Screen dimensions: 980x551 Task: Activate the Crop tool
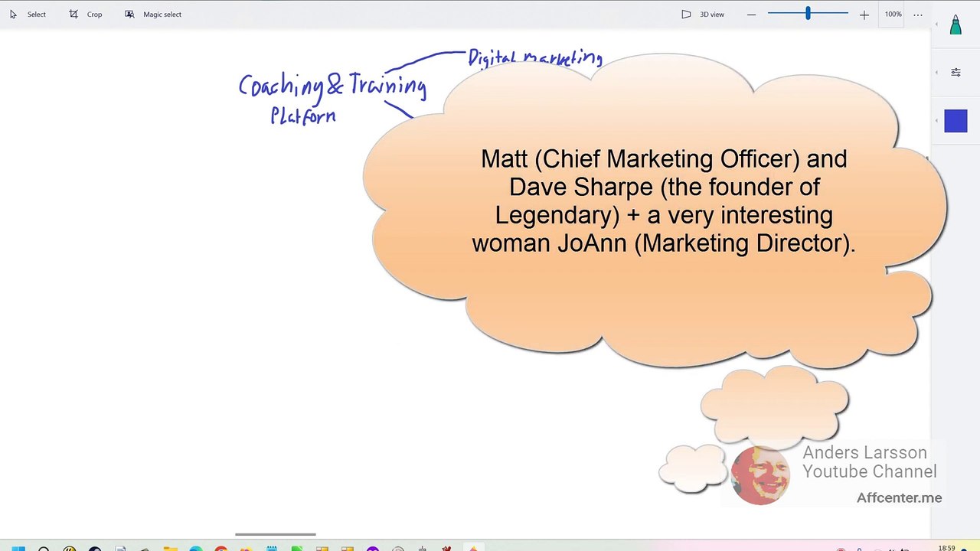pyautogui.click(x=86, y=15)
